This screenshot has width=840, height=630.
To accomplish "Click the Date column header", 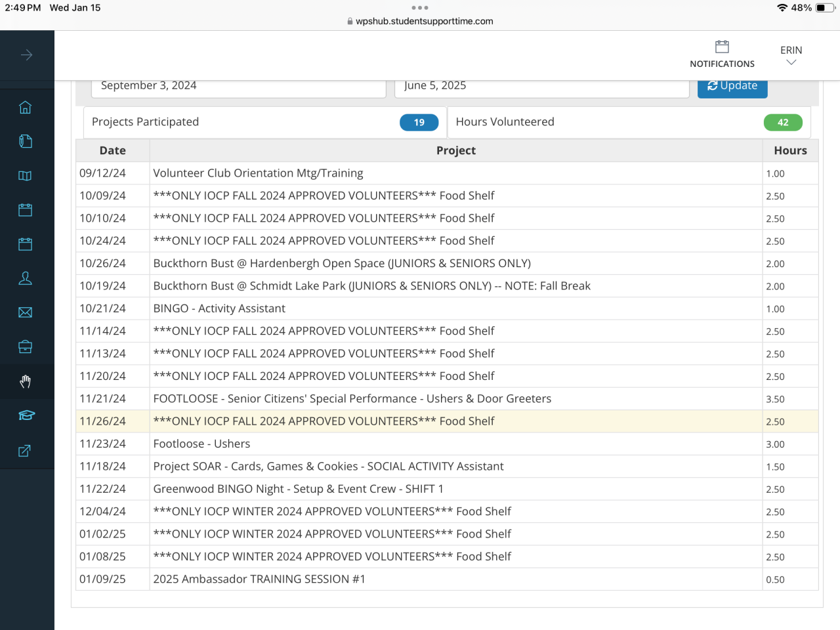I will (x=113, y=150).
